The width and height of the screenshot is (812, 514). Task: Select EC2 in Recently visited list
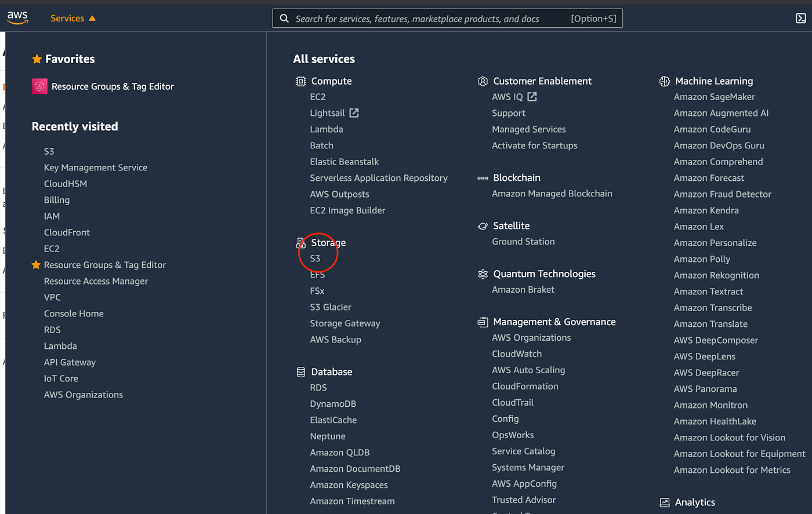tap(52, 249)
